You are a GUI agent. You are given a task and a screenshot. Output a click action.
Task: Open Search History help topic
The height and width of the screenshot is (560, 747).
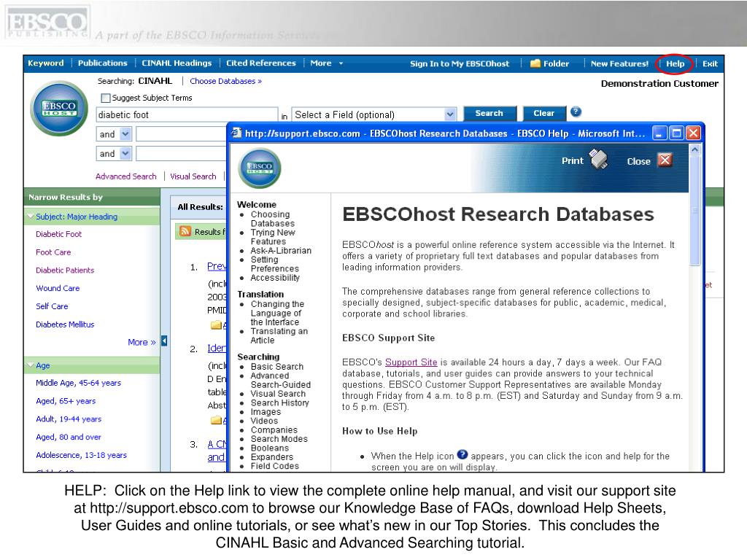[279, 402]
